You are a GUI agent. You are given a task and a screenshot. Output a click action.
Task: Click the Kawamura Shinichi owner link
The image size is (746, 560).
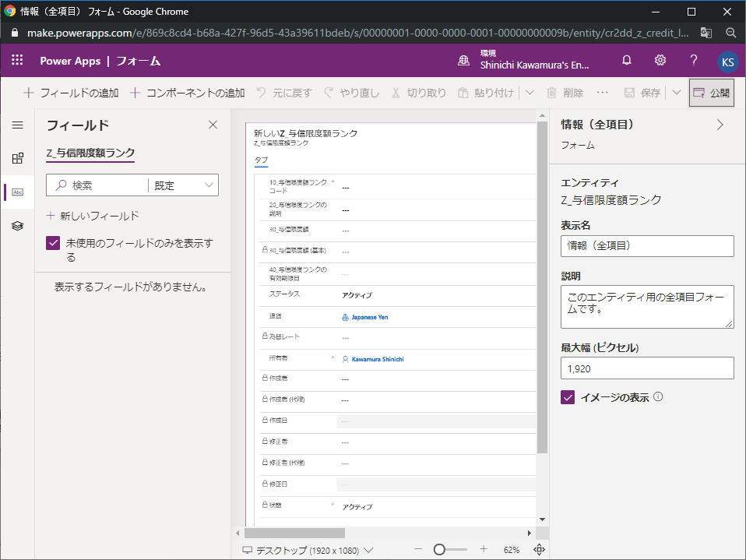click(x=378, y=359)
